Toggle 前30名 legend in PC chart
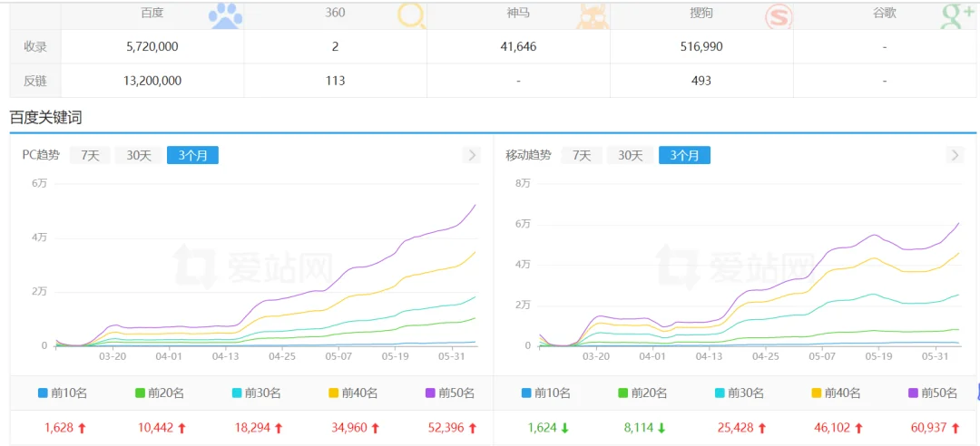This screenshot has height=446, width=980. (x=256, y=393)
